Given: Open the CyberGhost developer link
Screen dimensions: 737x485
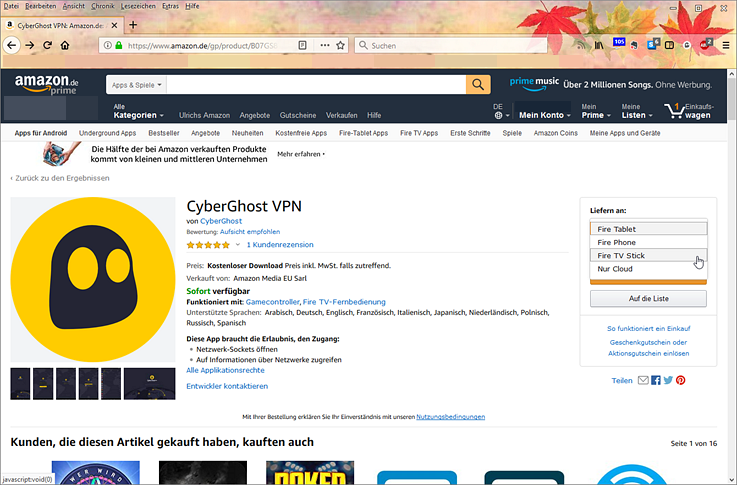Looking at the screenshot, I should click(x=221, y=221).
